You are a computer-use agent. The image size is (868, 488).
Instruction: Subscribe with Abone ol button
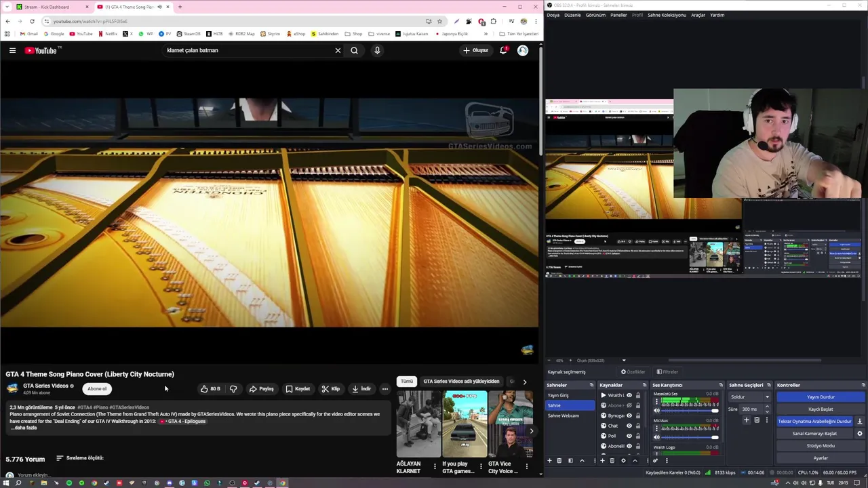click(x=97, y=389)
